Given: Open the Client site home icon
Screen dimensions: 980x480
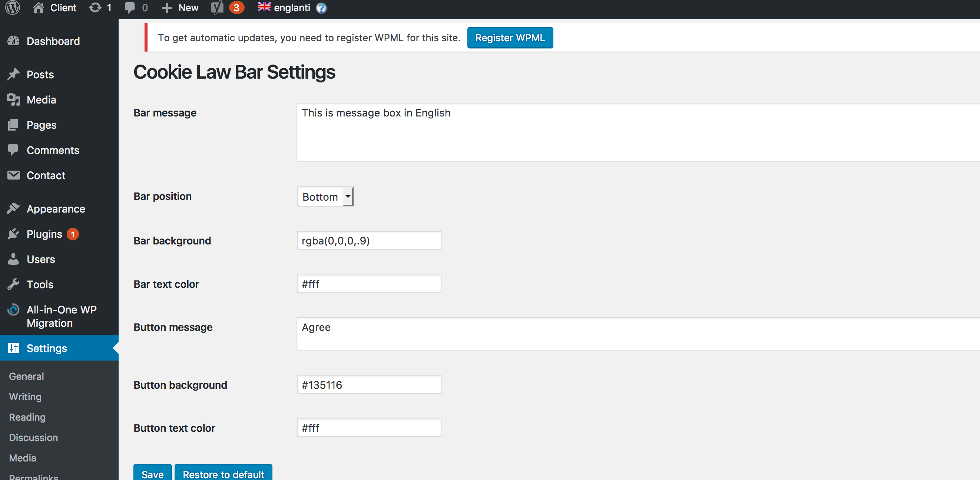Looking at the screenshot, I should [x=38, y=8].
